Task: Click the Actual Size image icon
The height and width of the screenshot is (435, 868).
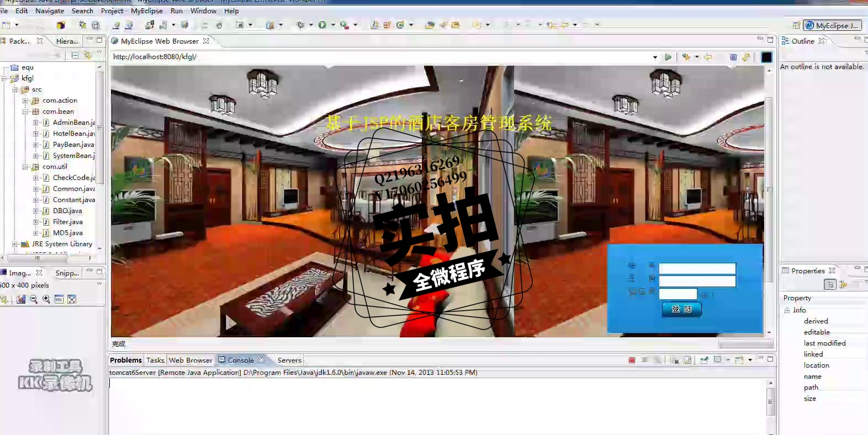Action: tap(59, 299)
